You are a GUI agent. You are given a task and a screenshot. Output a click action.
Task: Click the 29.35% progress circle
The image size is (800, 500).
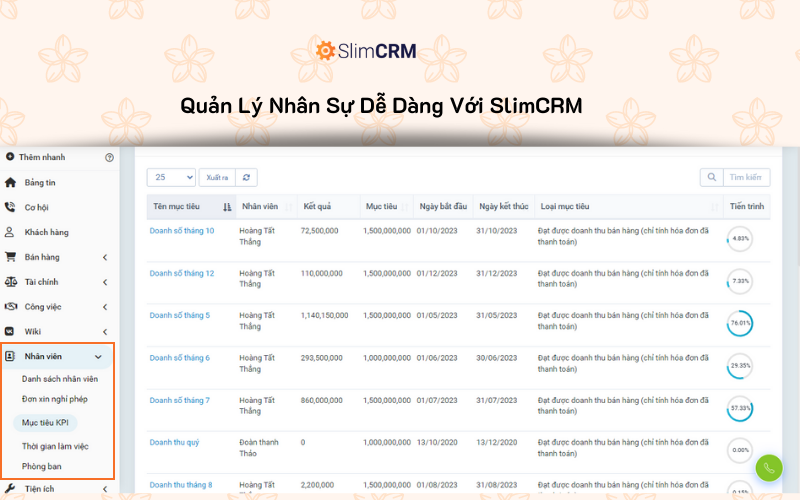[x=740, y=366]
